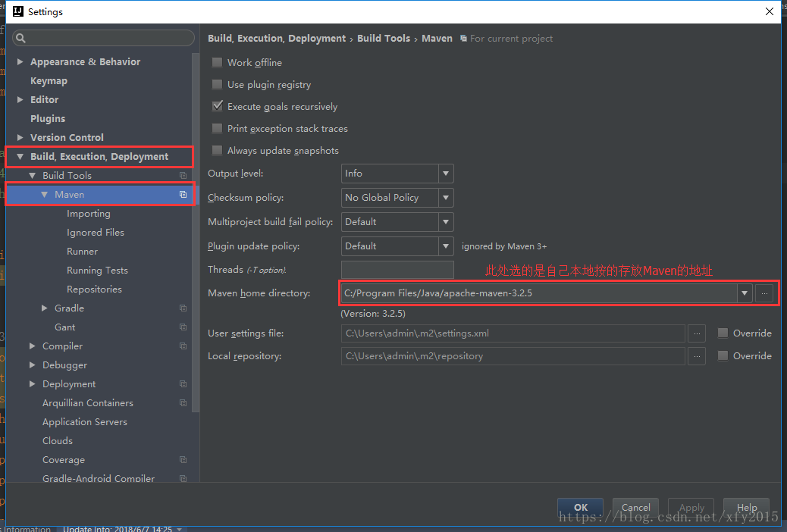Click the Maven home directory path field

coord(539,293)
